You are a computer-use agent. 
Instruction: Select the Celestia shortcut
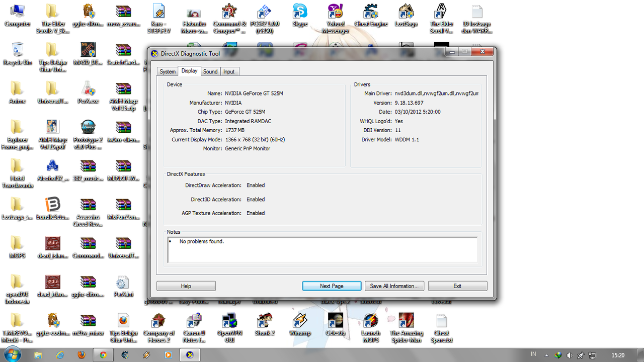tap(336, 324)
